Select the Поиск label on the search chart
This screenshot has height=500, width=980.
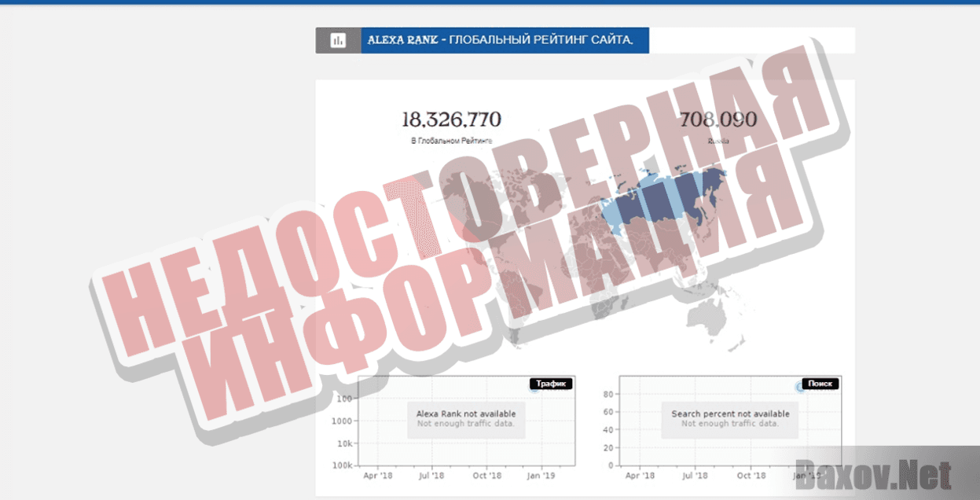pos(820,384)
